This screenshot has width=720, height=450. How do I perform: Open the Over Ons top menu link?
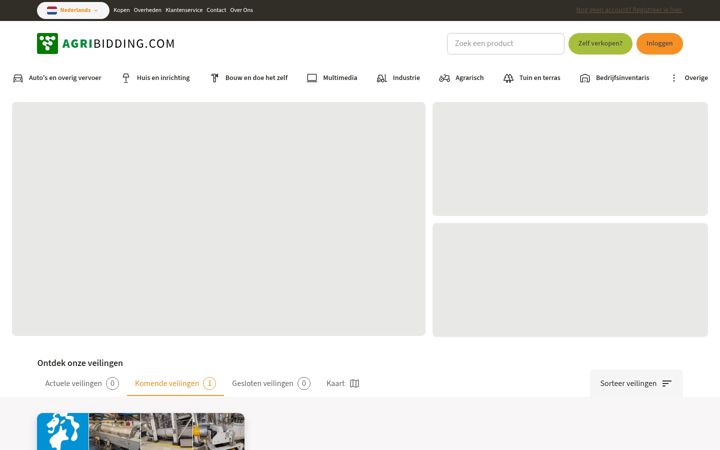point(242,10)
